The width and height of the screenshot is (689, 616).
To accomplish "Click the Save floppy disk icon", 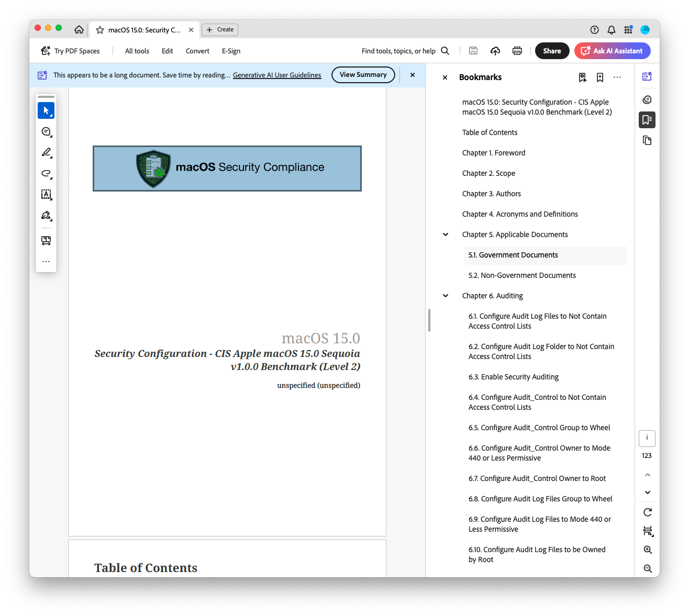I will coord(473,51).
